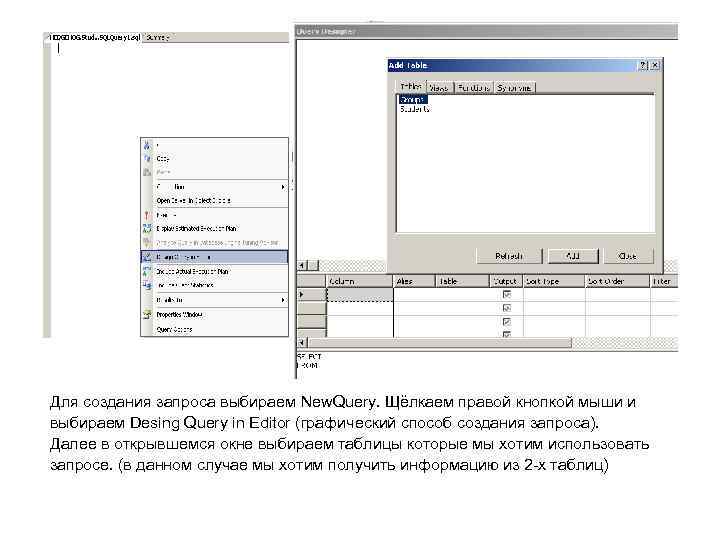Open Query Options from the context menu

(x=174, y=329)
